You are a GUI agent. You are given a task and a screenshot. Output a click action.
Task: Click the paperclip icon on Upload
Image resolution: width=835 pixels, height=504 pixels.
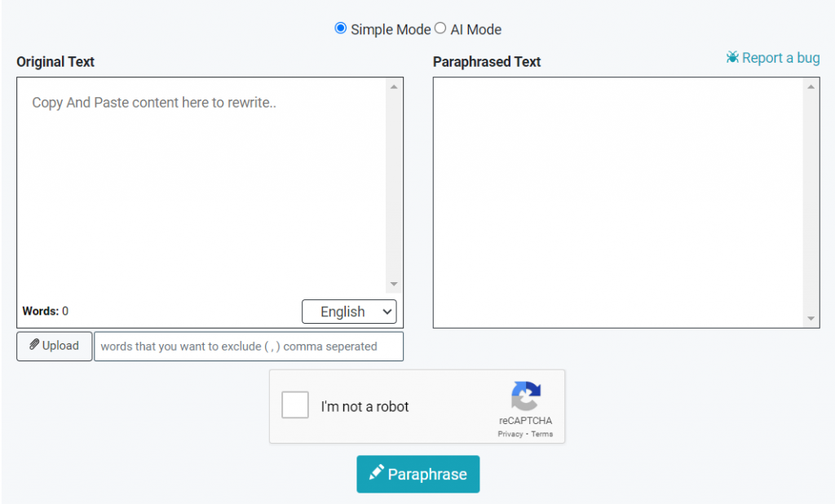pos(34,345)
